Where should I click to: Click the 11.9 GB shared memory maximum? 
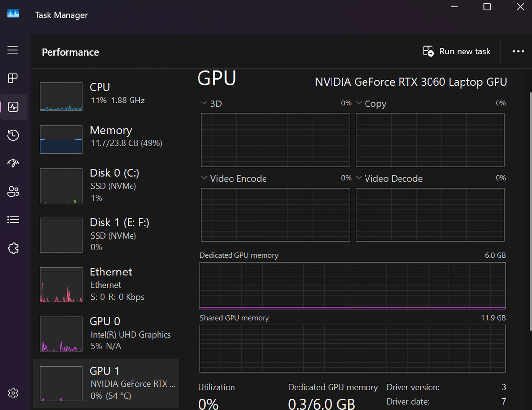coord(493,318)
